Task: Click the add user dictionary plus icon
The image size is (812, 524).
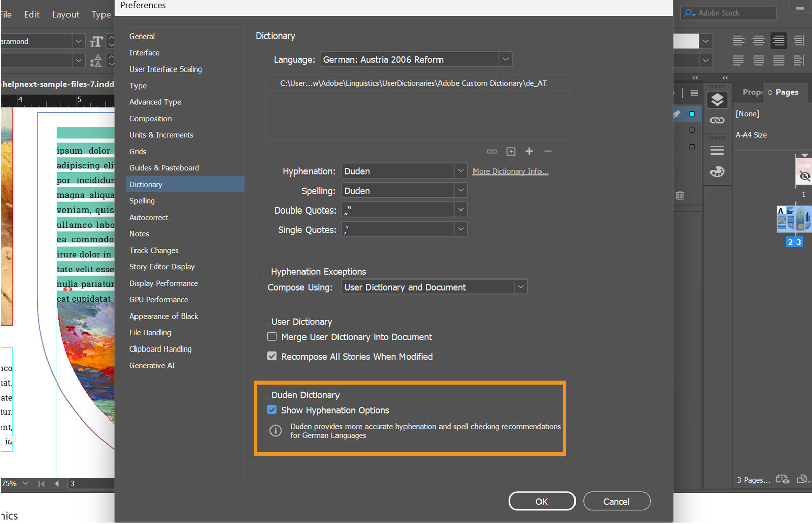Action: point(529,151)
